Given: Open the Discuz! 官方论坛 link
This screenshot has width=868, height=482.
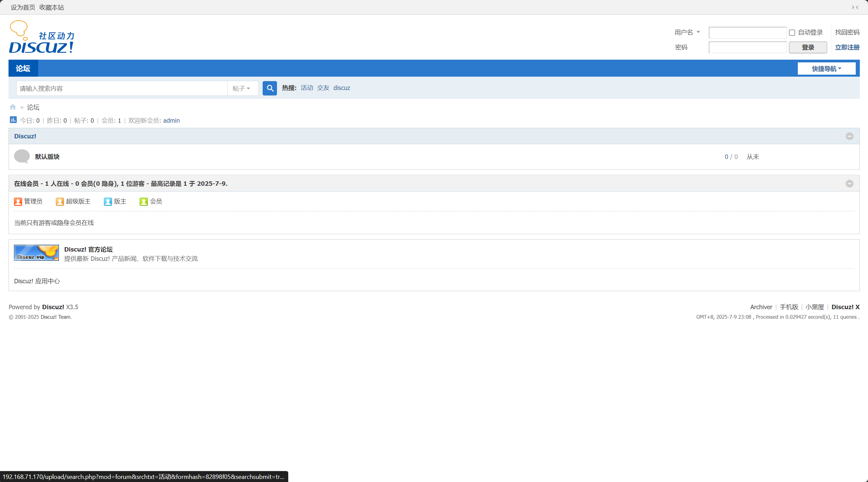Looking at the screenshot, I should tap(88, 250).
